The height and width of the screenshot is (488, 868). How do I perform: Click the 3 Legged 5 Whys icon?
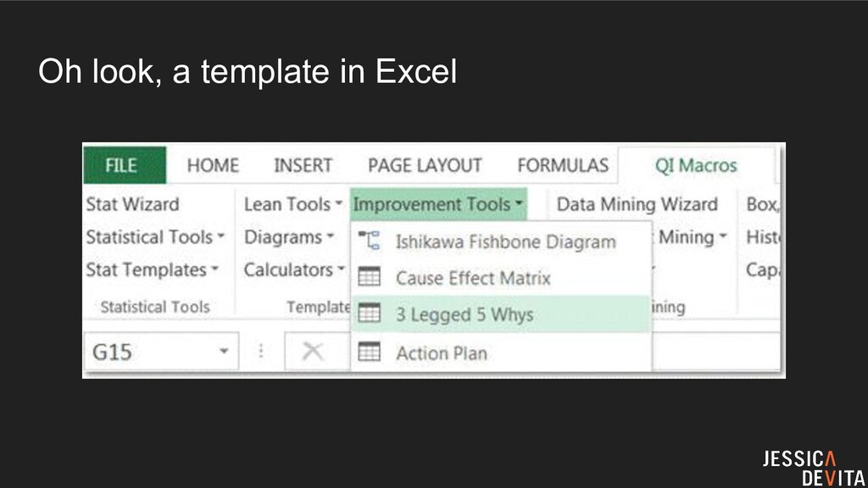[x=369, y=314]
